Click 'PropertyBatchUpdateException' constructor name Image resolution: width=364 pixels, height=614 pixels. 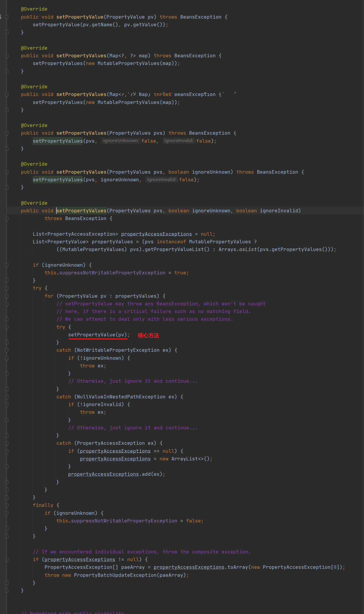[115, 575]
